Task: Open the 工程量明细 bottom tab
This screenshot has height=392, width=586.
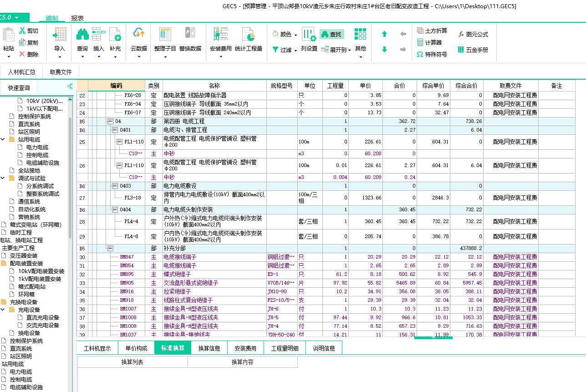Action: (285, 348)
